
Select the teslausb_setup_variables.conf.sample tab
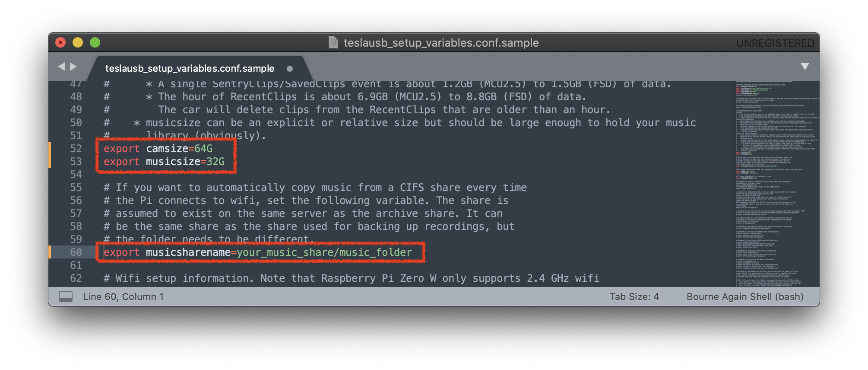click(190, 69)
